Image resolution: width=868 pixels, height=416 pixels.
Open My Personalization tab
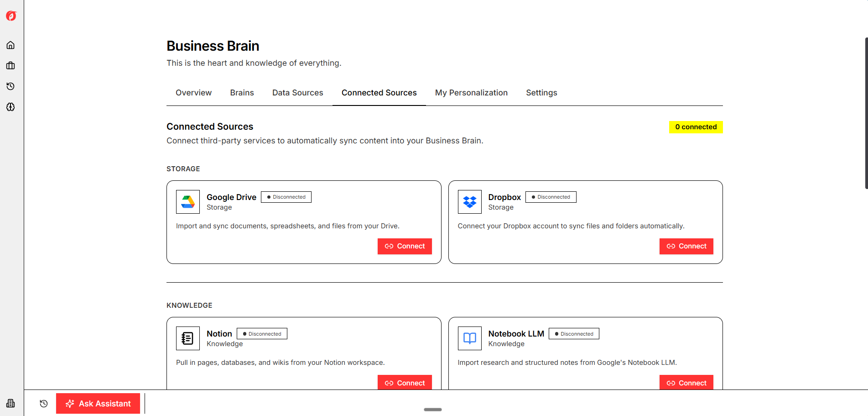point(471,93)
